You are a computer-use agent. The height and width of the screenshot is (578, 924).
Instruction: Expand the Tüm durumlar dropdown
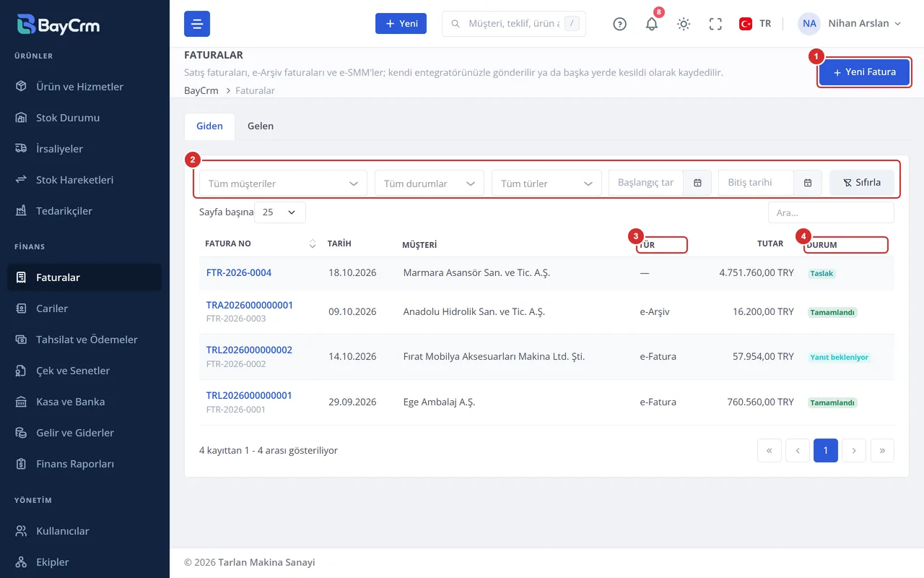(430, 183)
